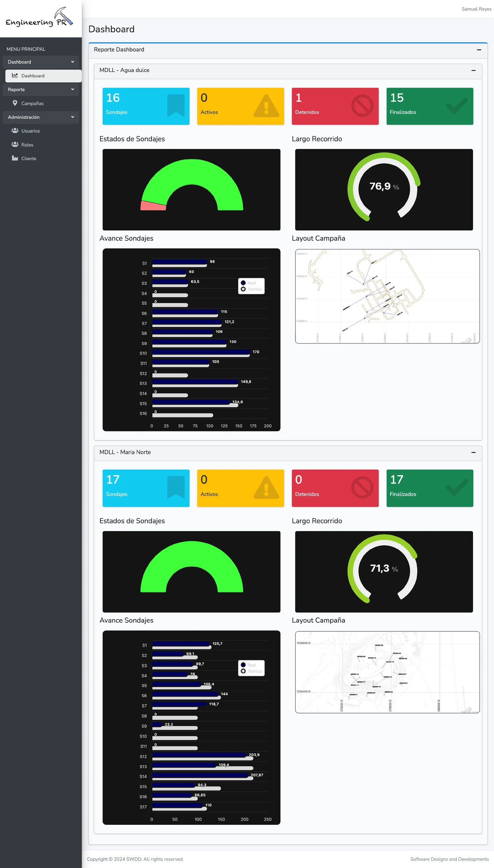
Task: Toggle Real series in Agua dulce Avance legend
Action: pos(248,283)
